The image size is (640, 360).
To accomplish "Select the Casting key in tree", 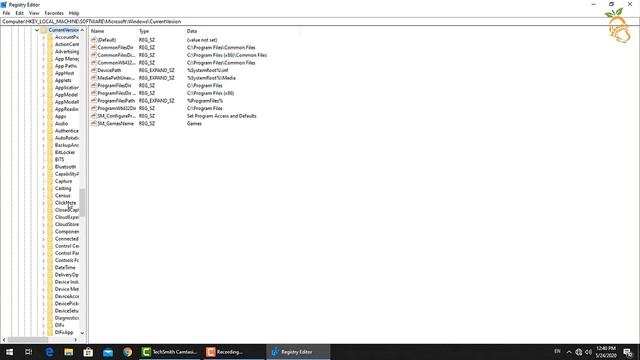I will [63, 189].
